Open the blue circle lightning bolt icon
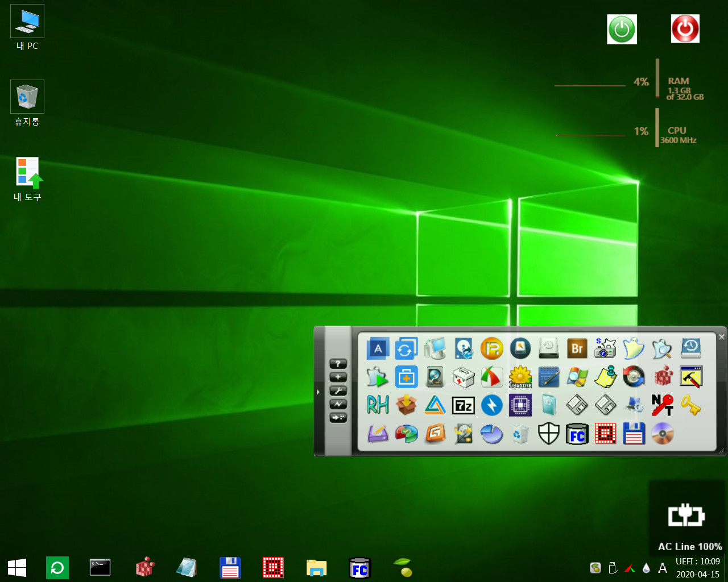This screenshot has height=582, width=728. 491,405
